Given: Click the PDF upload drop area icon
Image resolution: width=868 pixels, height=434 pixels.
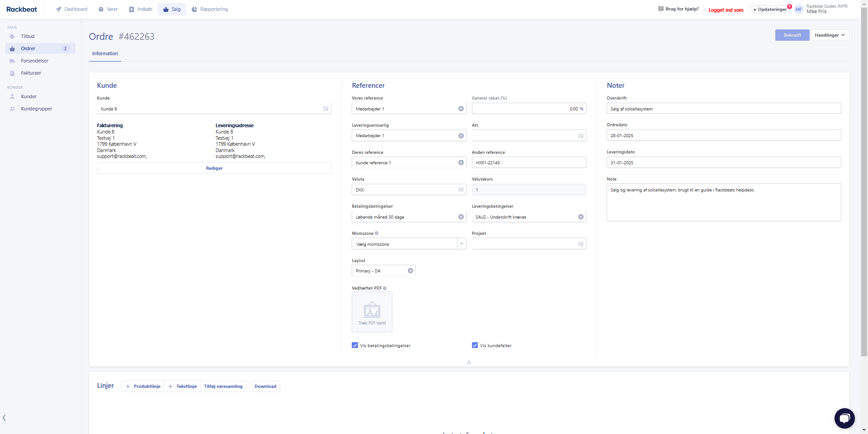Looking at the screenshot, I should [372, 311].
